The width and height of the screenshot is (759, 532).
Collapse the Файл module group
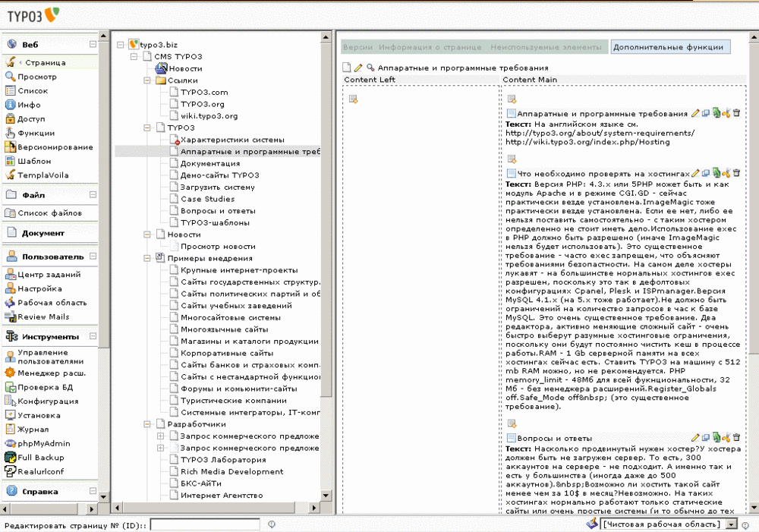(93, 194)
